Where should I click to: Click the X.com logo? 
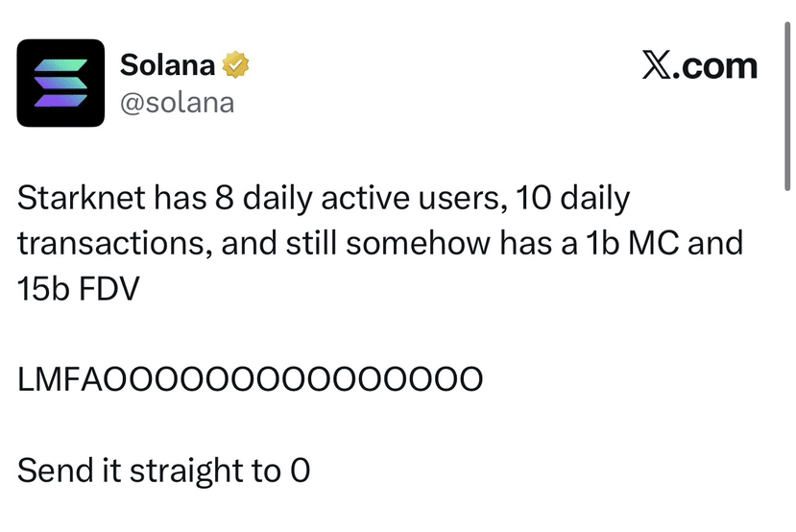pos(699,66)
